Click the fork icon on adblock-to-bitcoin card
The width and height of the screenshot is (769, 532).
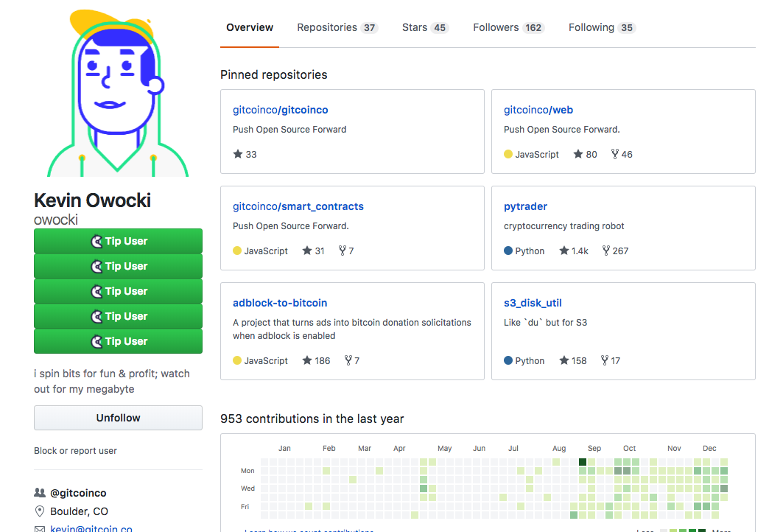click(x=348, y=360)
